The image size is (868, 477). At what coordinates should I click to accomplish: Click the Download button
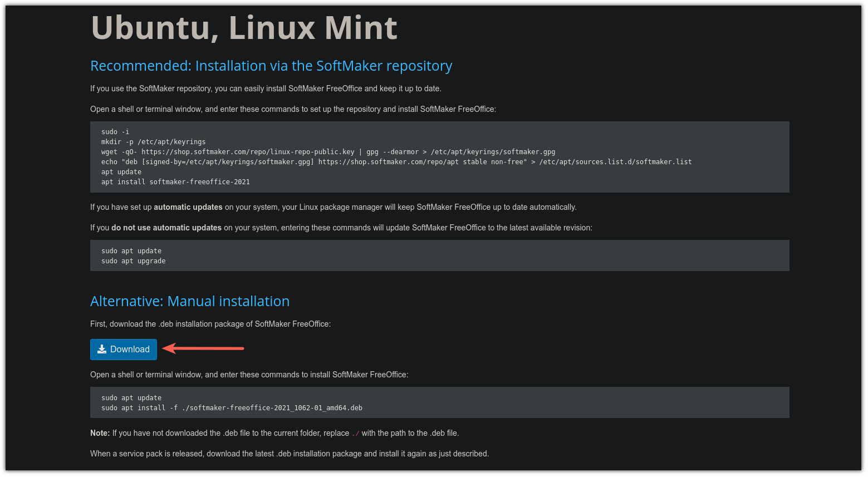[x=123, y=349]
